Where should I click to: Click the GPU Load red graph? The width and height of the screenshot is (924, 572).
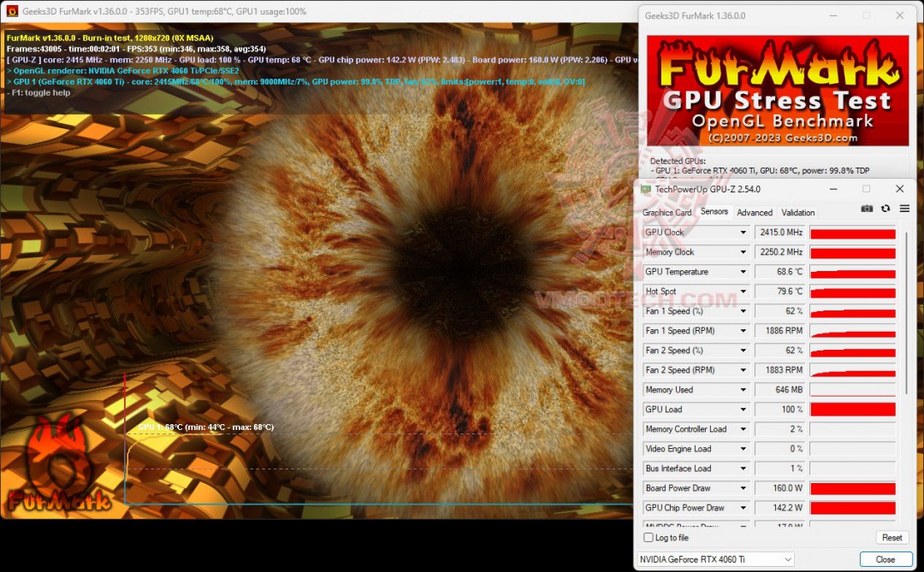click(x=853, y=410)
